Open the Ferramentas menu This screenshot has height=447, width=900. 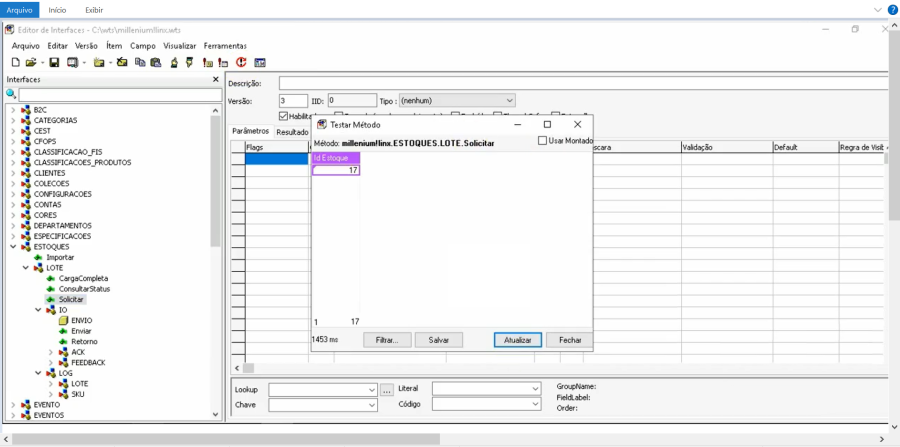pyautogui.click(x=225, y=46)
